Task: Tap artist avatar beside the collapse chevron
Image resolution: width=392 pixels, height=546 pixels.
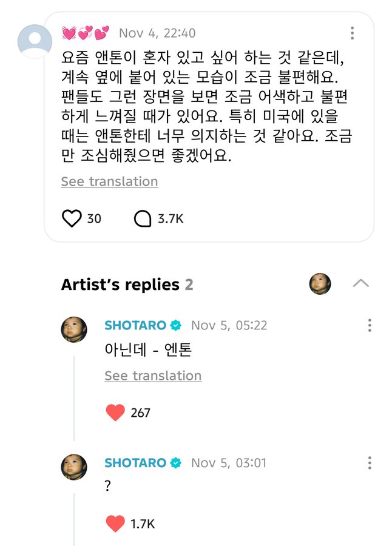Action: (320, 283)
